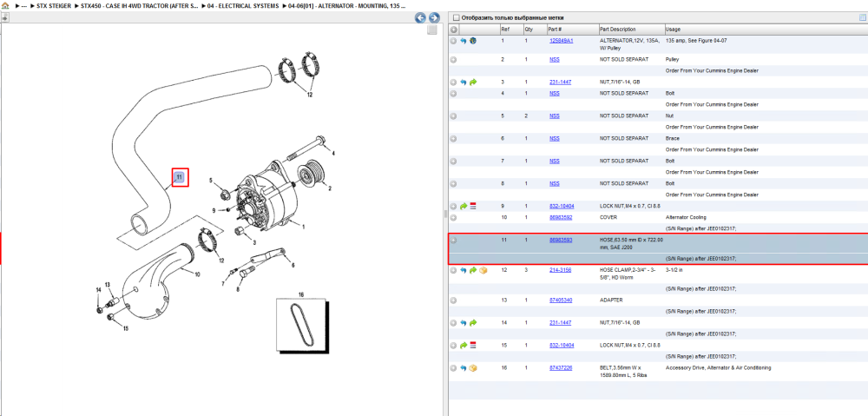Open NSS link for Ref 2 Pulley
The width and height of the screenshot is (868, 416).
click(x=554, y=59)
